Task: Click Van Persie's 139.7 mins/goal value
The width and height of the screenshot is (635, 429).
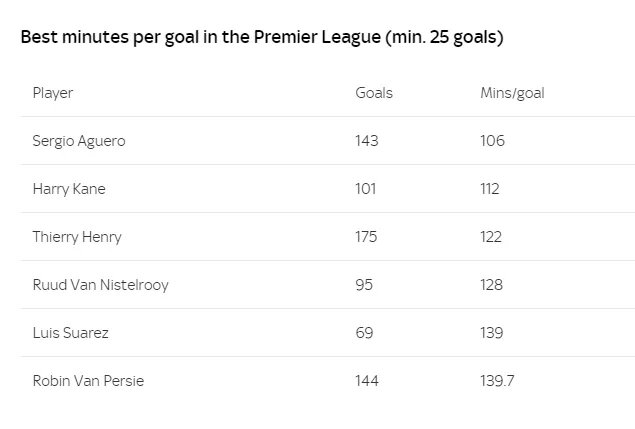Action: pos(497,381)
